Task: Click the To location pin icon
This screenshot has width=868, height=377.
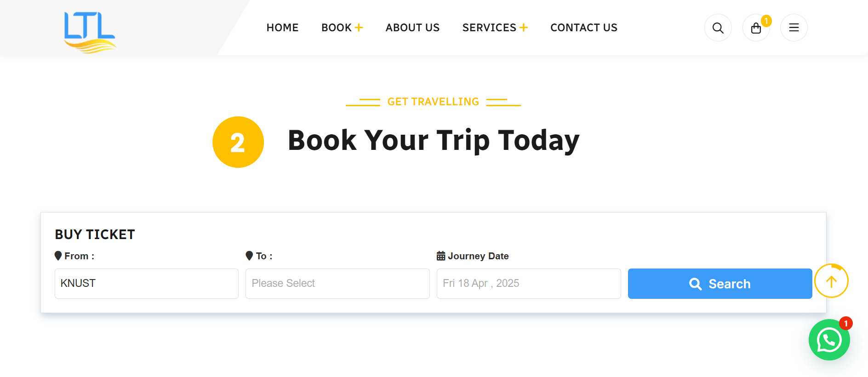Action: [249, 256]
